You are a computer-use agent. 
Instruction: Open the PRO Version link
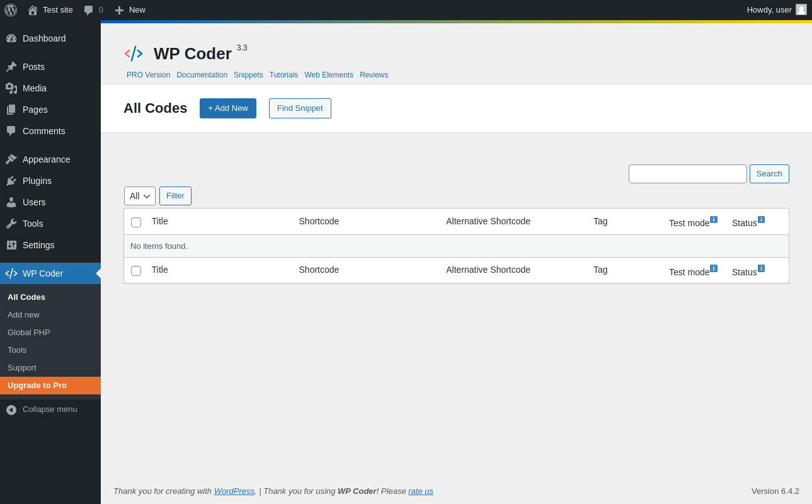[x=148, y=75]
